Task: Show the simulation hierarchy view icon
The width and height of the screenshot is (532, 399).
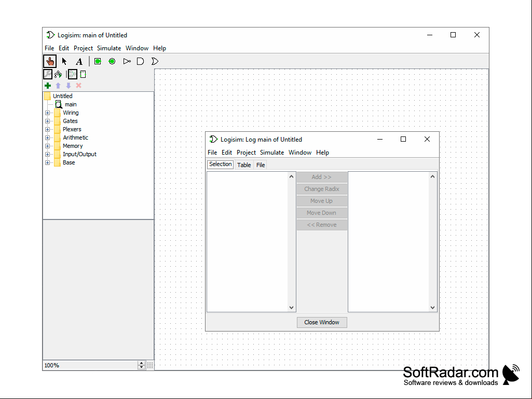Action: [58, 74]
